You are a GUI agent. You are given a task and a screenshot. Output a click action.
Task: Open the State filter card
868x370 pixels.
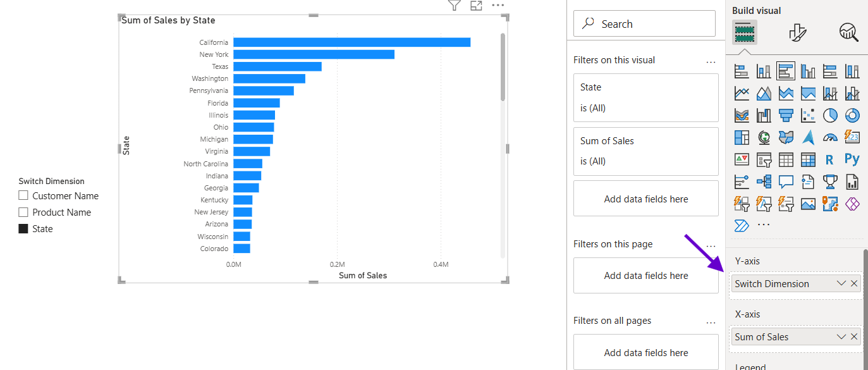click(x=645, y=97)
